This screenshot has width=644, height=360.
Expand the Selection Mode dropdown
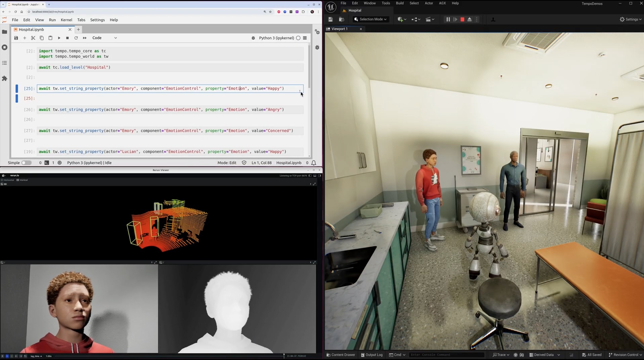[371, 19]
